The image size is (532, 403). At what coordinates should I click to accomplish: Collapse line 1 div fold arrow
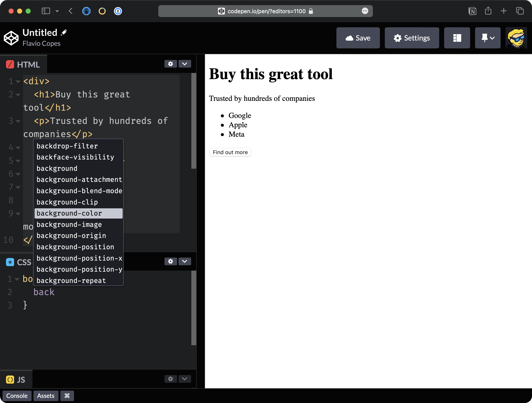point(18,82)
